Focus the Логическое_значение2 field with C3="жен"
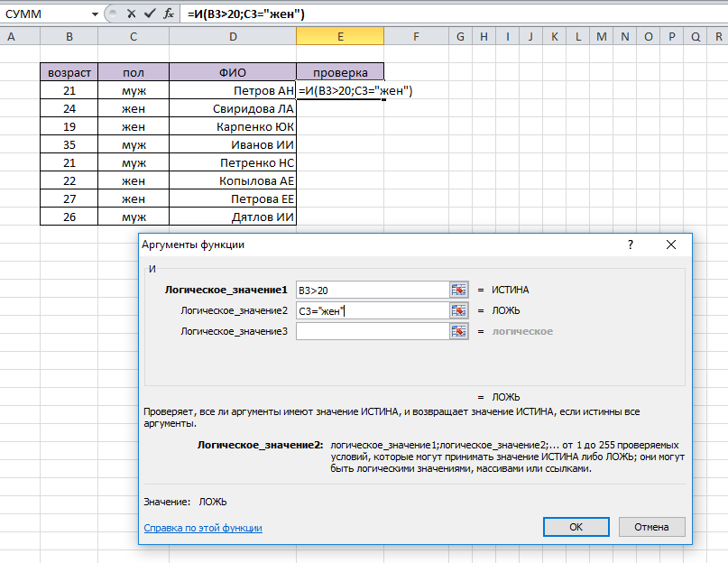The width and height of the screenshot is (728, 563). point(373,310)
